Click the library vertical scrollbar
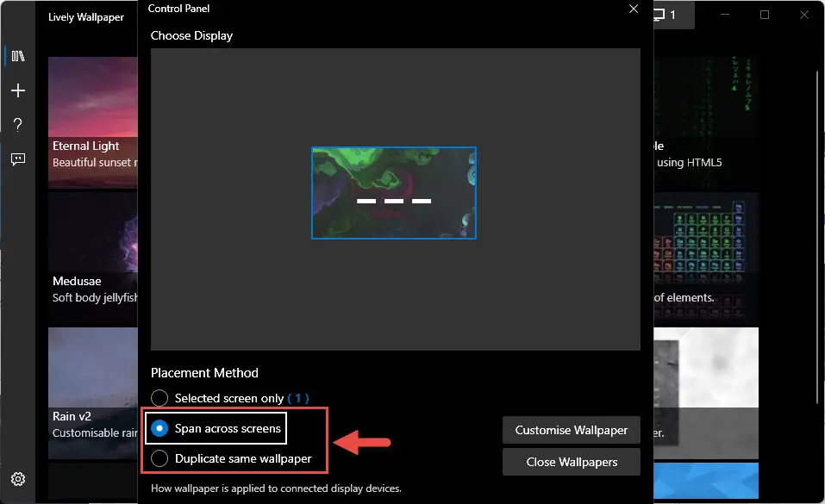The image size is (825, 504). [817, 237]
